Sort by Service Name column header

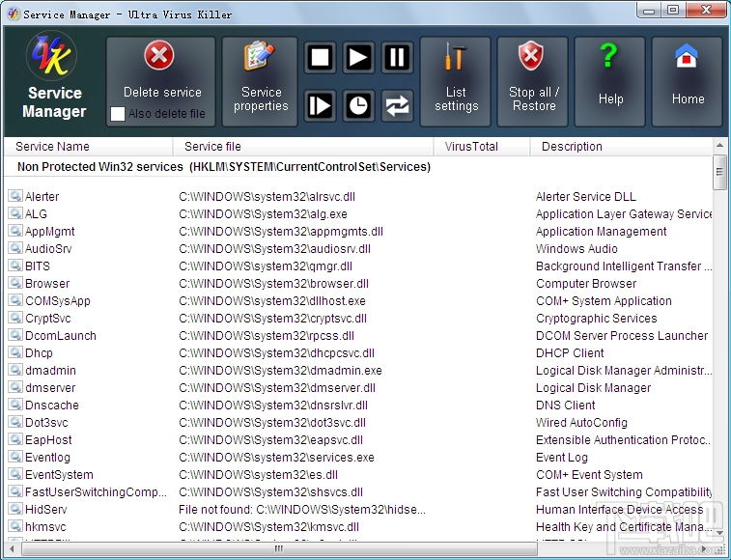pyautogui.click(x=88, y=147)
